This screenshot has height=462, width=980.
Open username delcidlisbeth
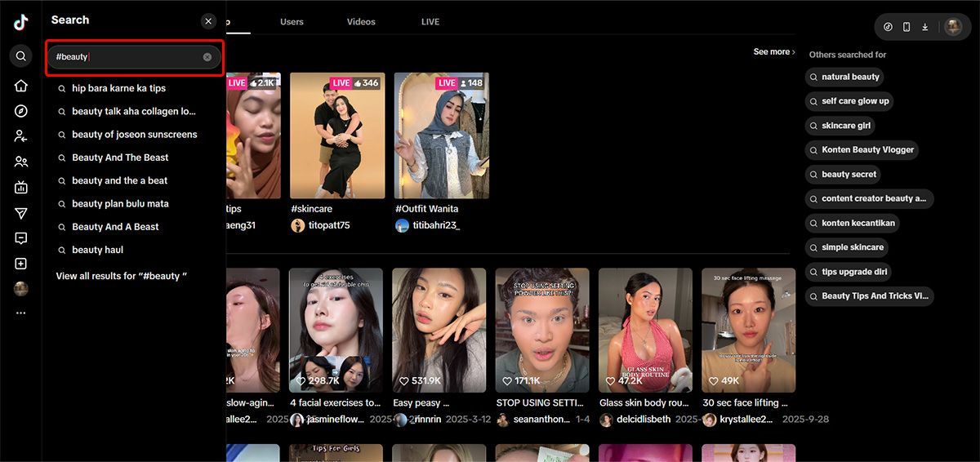point(644,420)
